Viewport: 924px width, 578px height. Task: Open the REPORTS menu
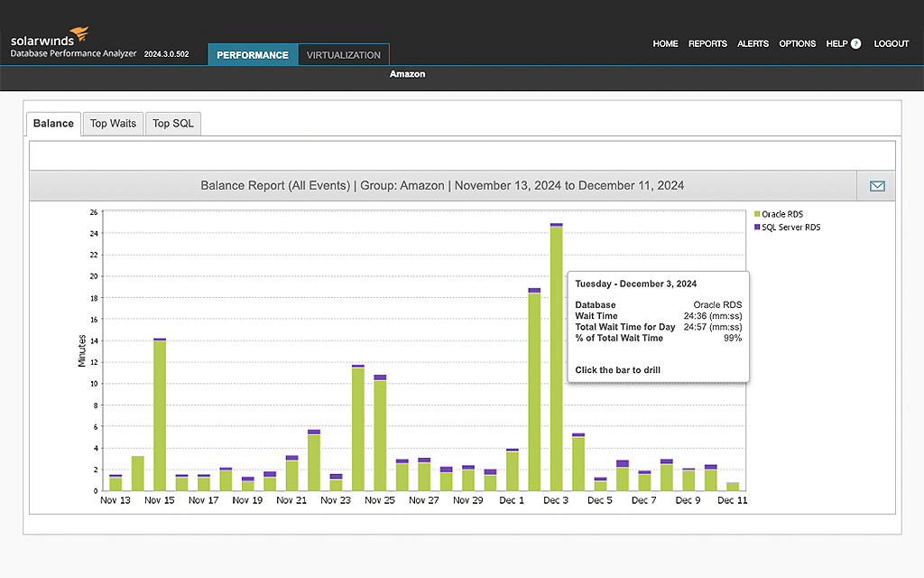[707, 43]
